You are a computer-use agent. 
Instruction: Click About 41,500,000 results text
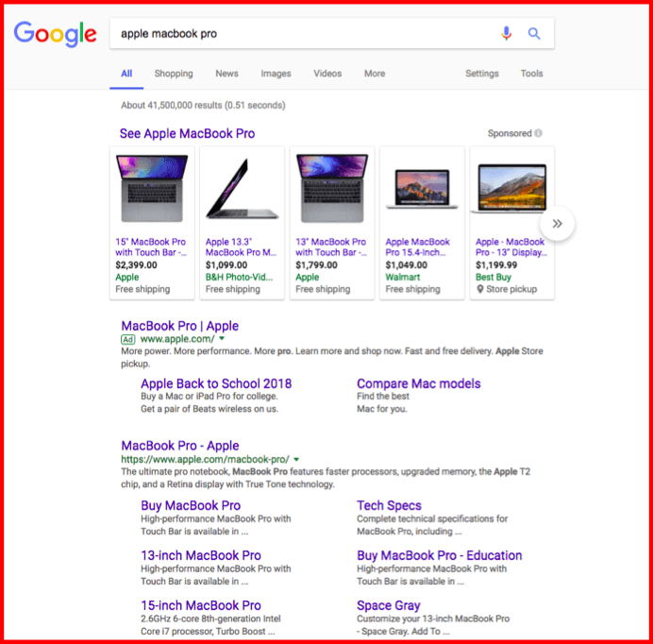(x=203, y=105)
